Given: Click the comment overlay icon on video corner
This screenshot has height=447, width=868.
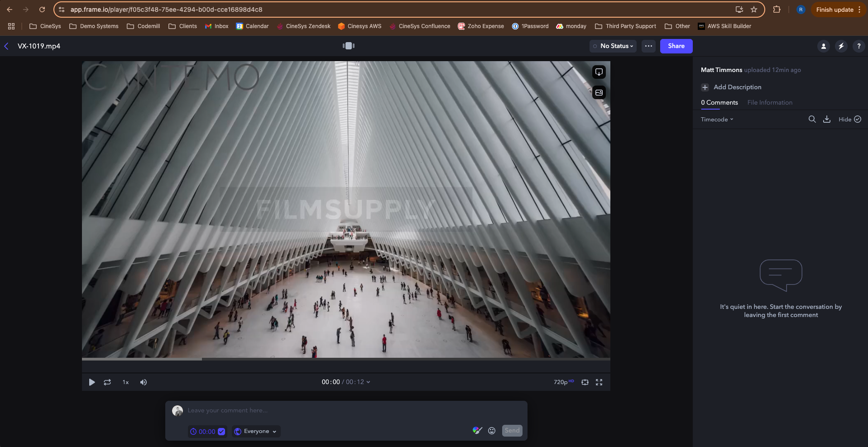Looking at the screenshot, I should (x=599, y=72).
